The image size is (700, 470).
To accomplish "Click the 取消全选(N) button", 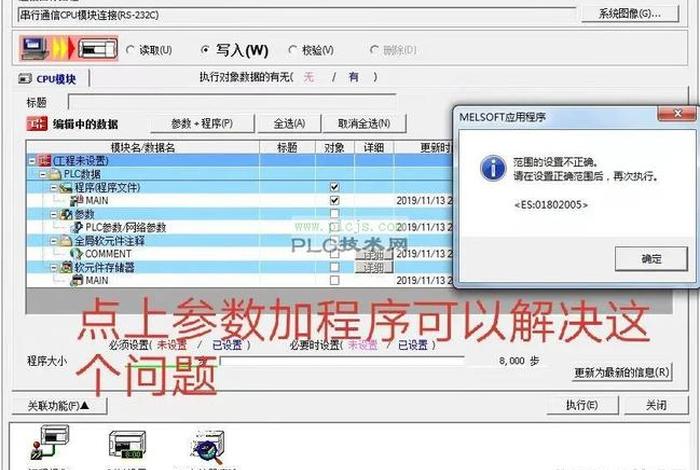I will pyautogui.click(x=364, y=124).
